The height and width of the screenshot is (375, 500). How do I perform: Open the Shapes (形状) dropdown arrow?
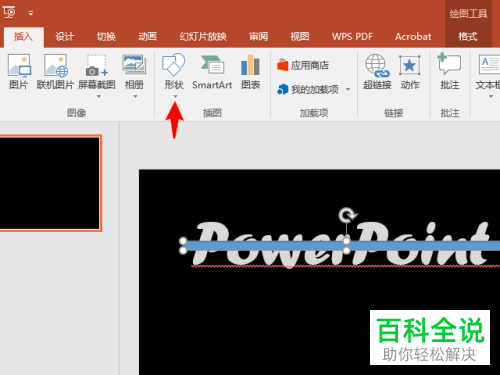click(175, 97)
